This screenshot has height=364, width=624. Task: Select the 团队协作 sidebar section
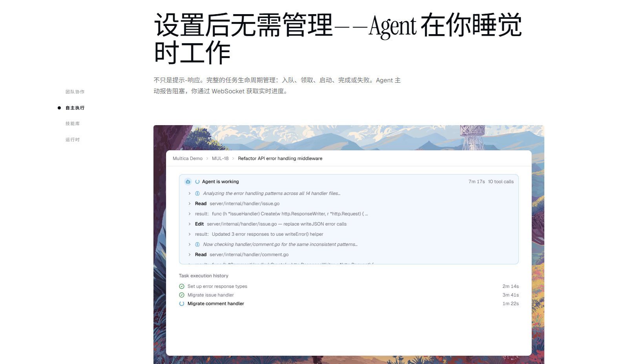tap(75, 92)
